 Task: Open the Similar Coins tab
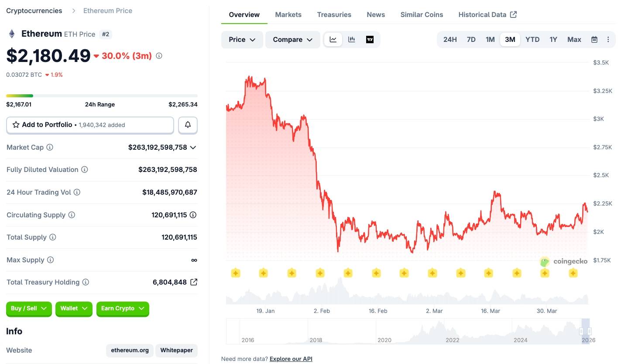point(422,15)
